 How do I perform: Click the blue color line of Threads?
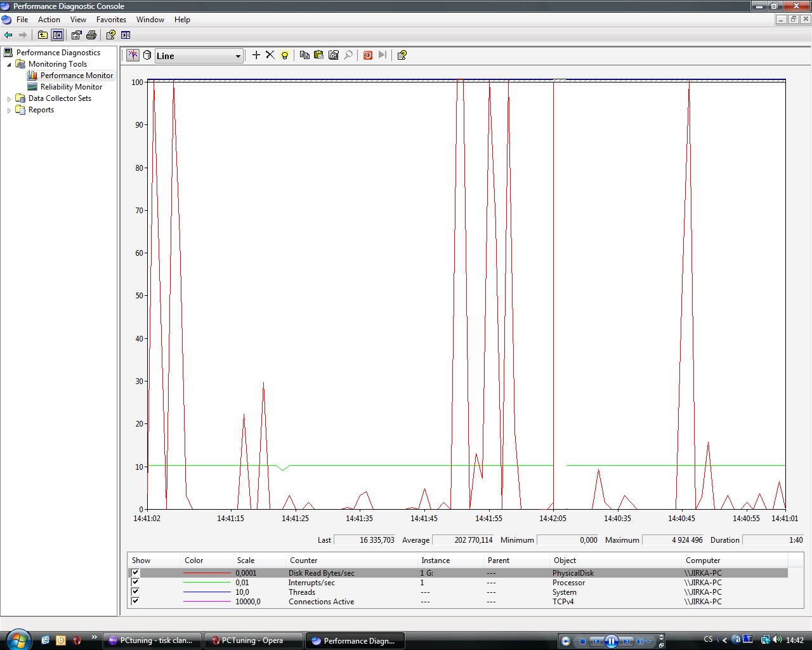click(207, 592)
